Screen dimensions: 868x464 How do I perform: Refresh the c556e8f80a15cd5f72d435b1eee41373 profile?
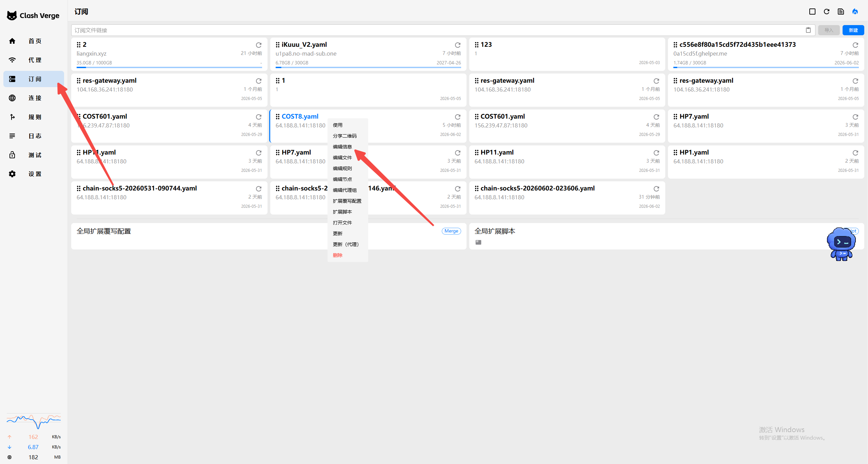coord(855,45)
